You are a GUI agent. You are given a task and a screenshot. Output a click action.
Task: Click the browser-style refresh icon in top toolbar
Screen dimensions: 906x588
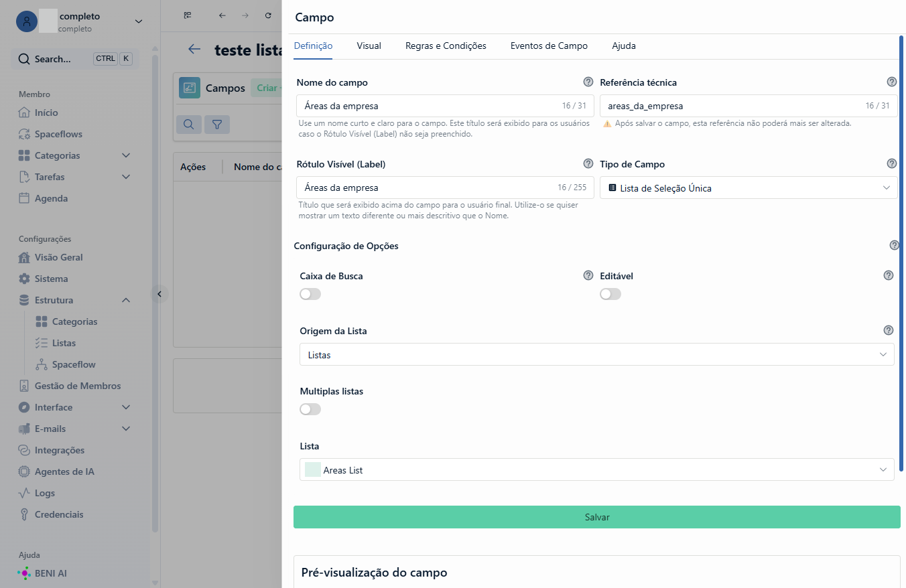268,15
